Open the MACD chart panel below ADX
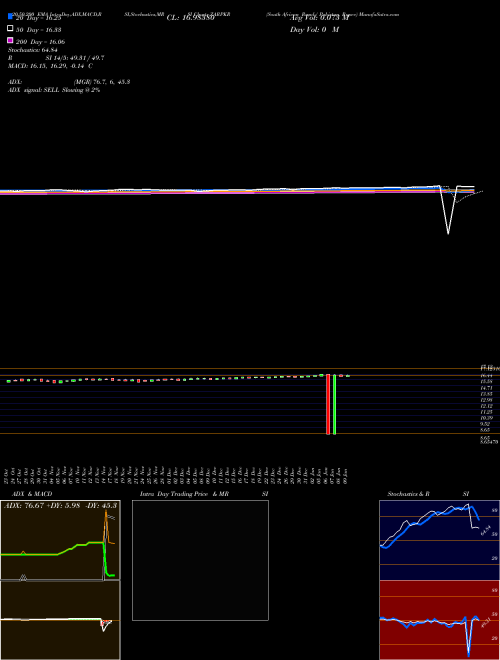The height and width of the screenshot is (660, 500). (x=60, y=620)
